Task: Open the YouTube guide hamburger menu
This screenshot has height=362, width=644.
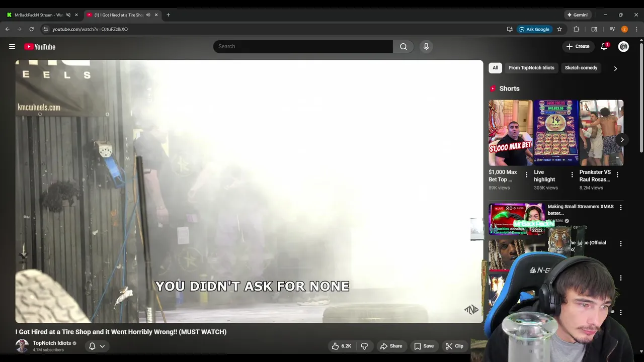Action: pos(12,47)
